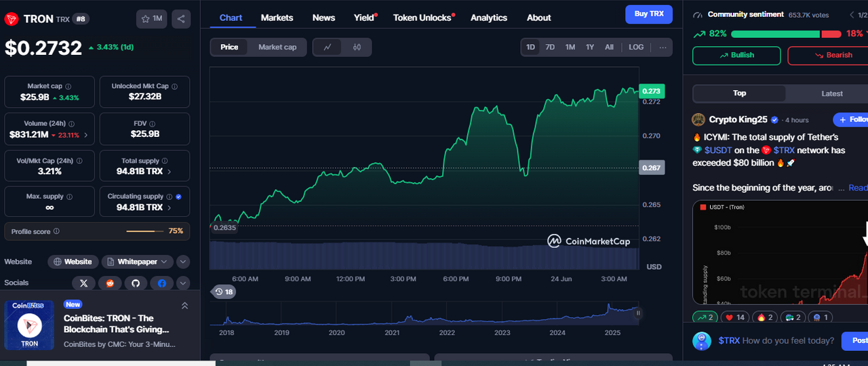Open TRON GitHub social link
The height and width of the screenshot is (366, 868).
[136, 283]
